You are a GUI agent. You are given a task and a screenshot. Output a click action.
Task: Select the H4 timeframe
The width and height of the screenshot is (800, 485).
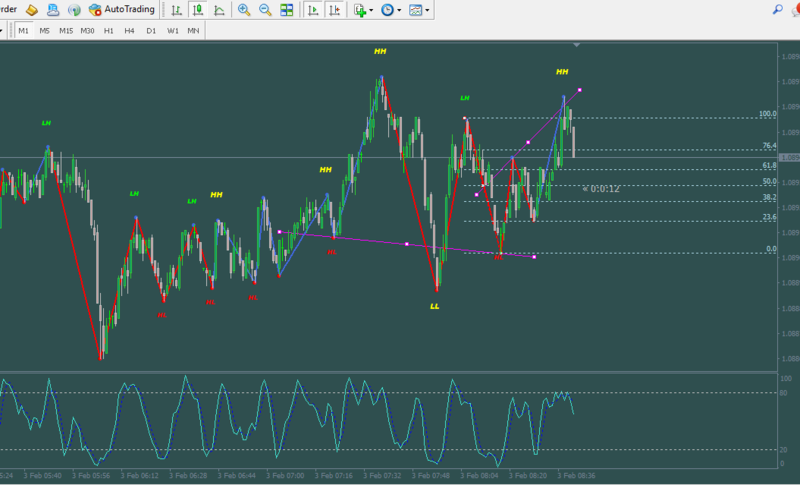pyautogui.click(x=129, y=31)
